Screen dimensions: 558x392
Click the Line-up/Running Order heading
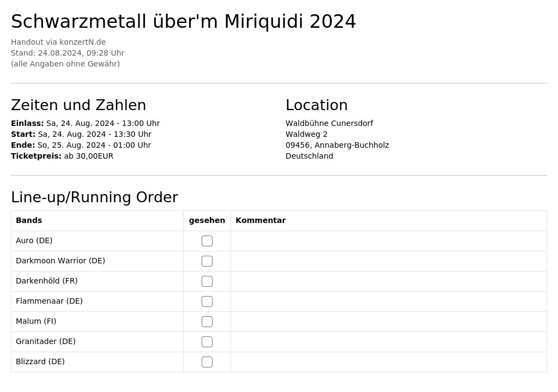(x=94, y=197)
